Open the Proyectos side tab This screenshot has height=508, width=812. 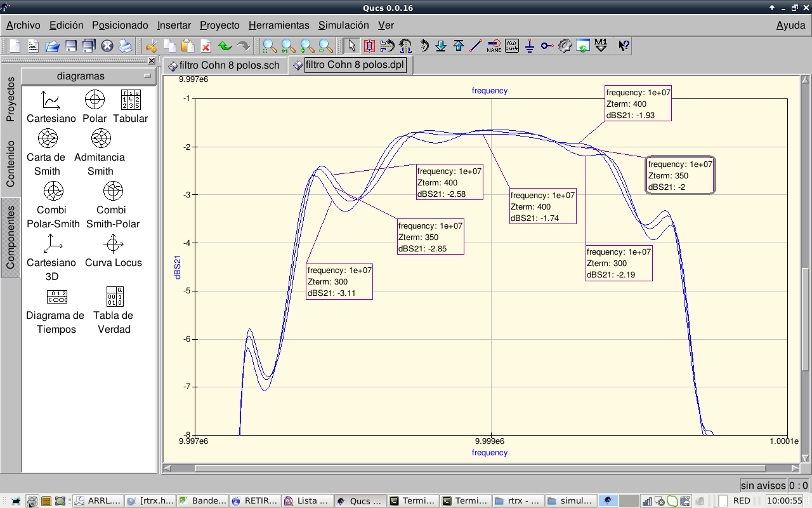pos(11,99)
